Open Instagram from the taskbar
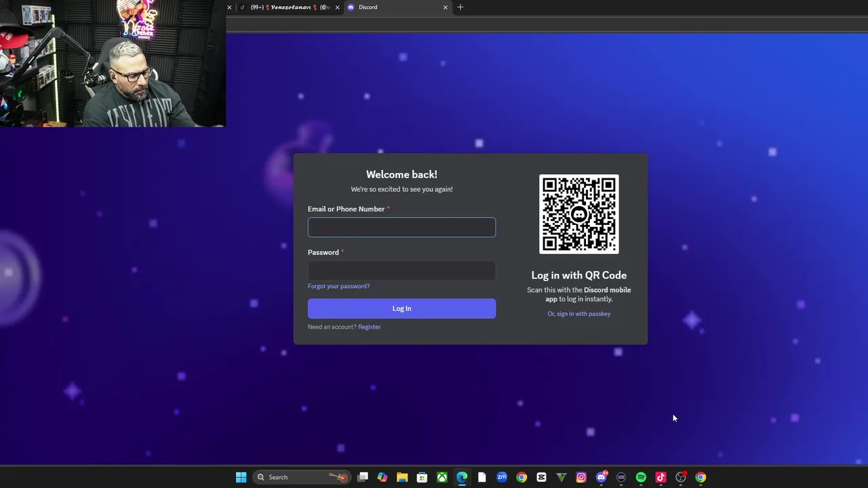The height and width of the screenshot is (488, 868). click(x=581, y=477)
